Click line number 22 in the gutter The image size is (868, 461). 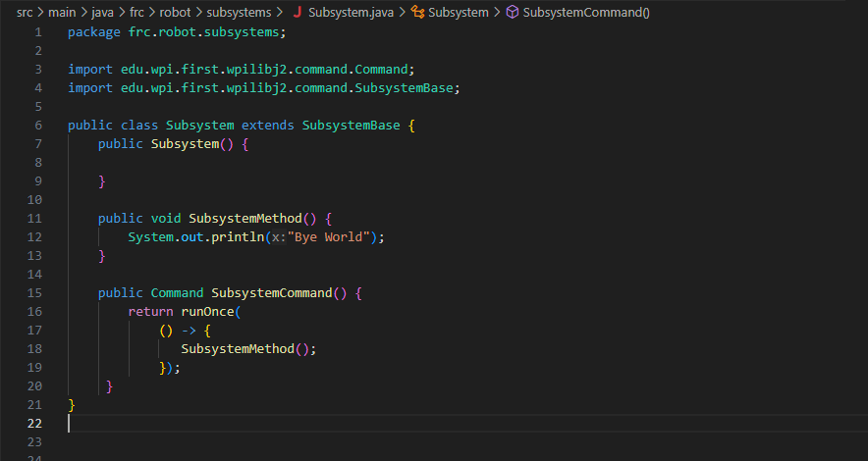click(x=34, y=423)
